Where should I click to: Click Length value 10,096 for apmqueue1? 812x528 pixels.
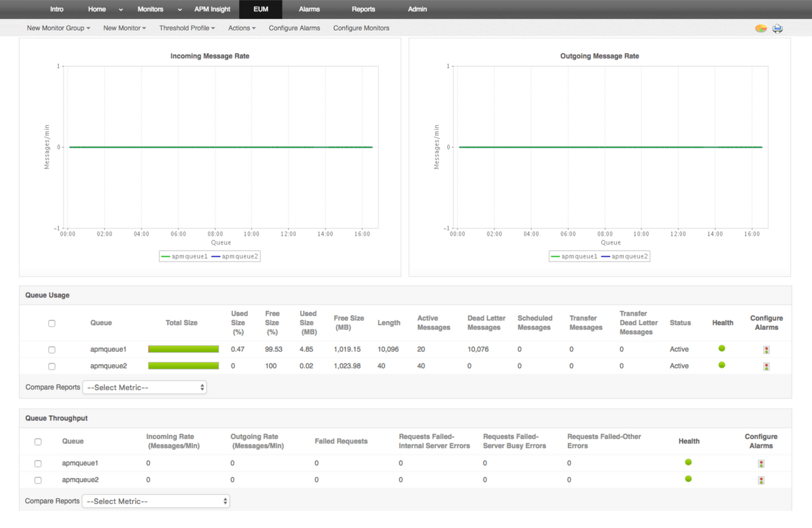[x=388, y=349]
